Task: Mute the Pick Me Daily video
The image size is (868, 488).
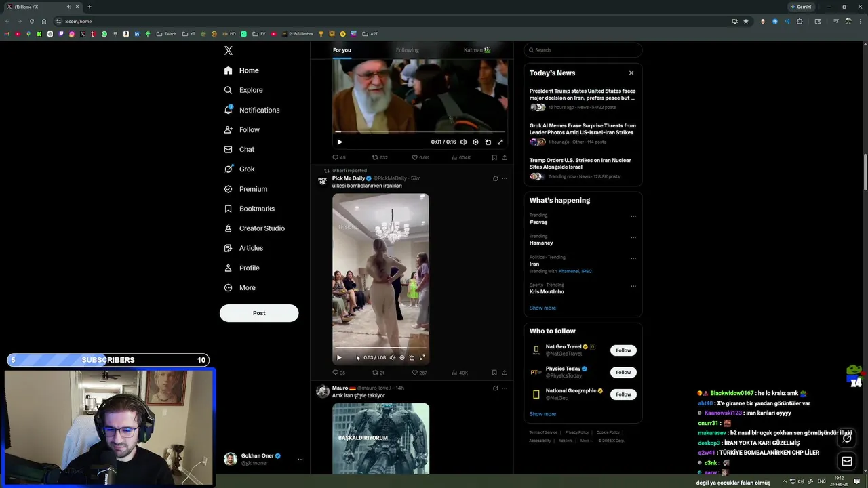Action: pos(392,358)
